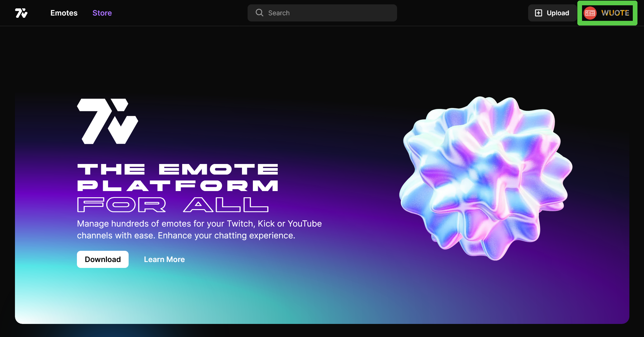Click the "Enhance your chatting experience" text
The height and width of the screenshot is (337, 644).
coord(226,236)
